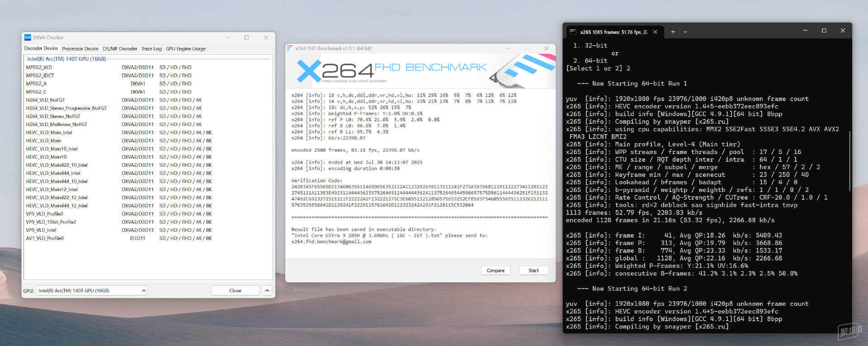Click the Compare button in x264 Benchmark
Screen dimensions: 868x346
pos(495,271)
